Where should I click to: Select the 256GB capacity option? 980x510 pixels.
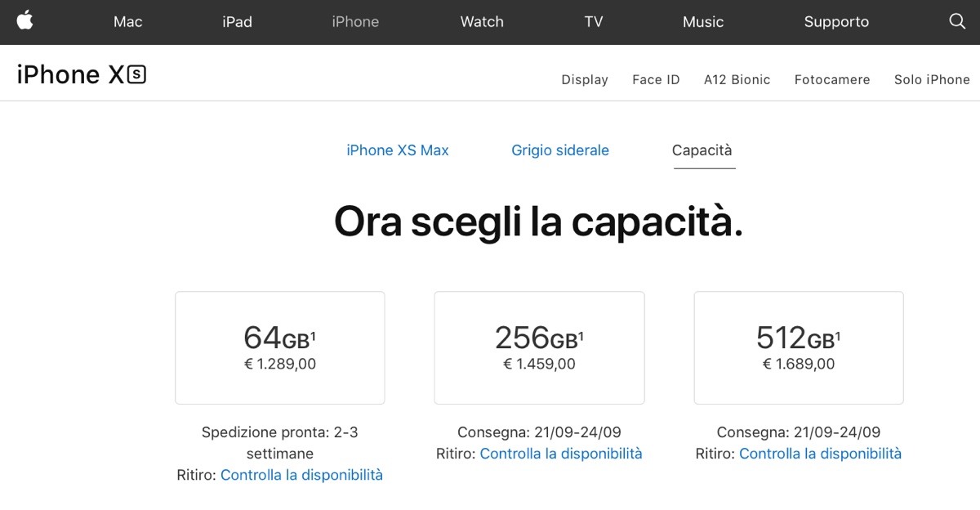pos(539,347)
